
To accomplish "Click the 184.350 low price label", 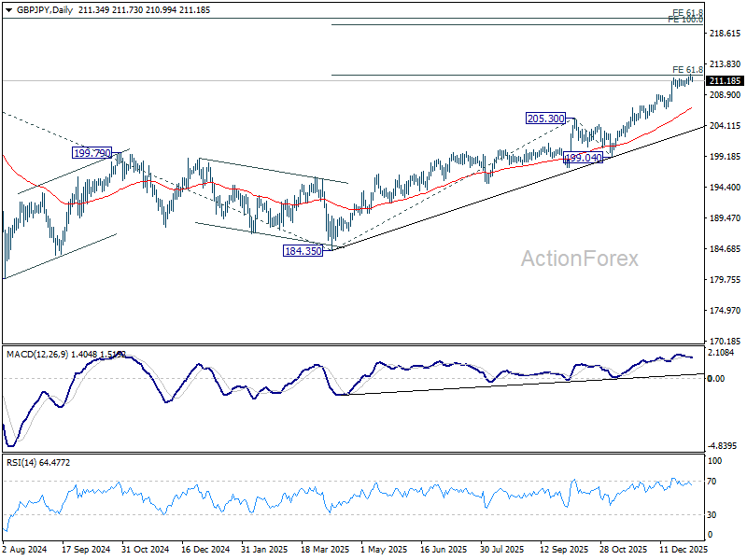I will 303,251.
